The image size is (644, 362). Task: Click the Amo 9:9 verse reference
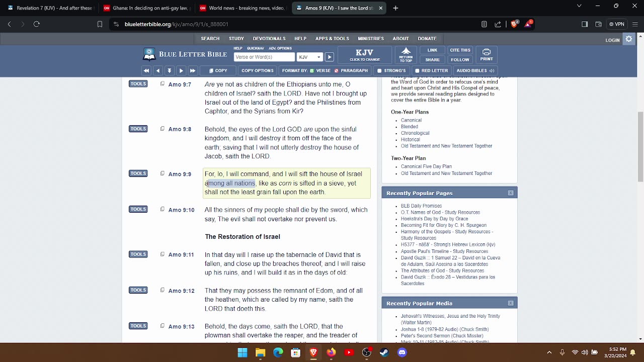(180, 174)
